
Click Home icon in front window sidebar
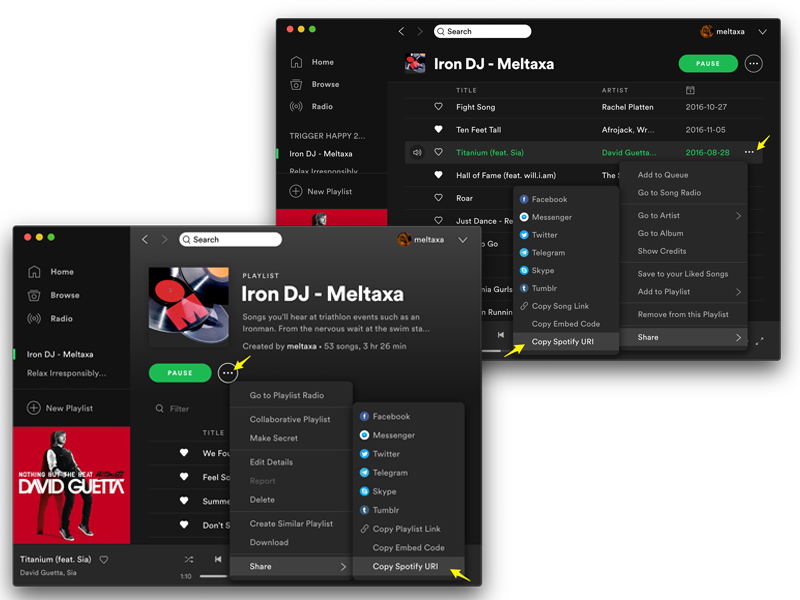point(34,271)
